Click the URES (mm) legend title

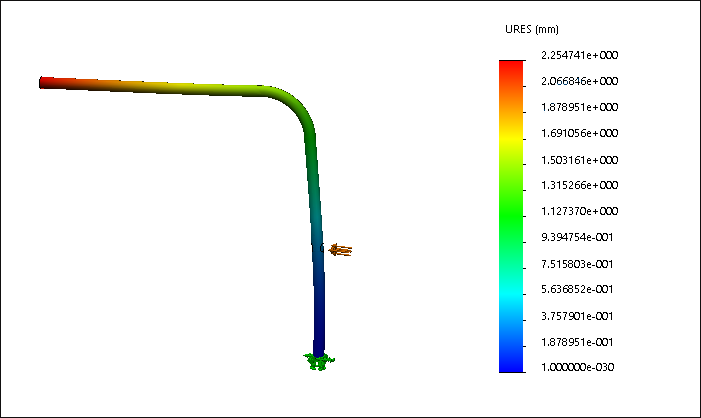click(x=532, y=30)
